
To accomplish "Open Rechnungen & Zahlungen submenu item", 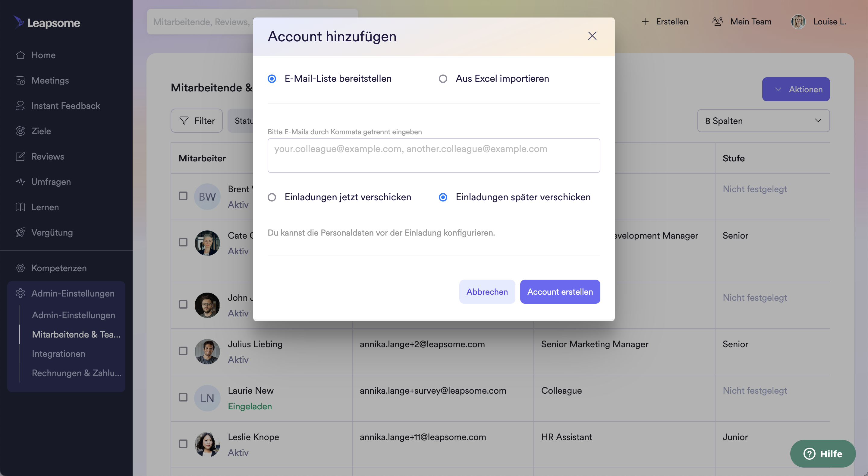I will [x=77, y=373].
